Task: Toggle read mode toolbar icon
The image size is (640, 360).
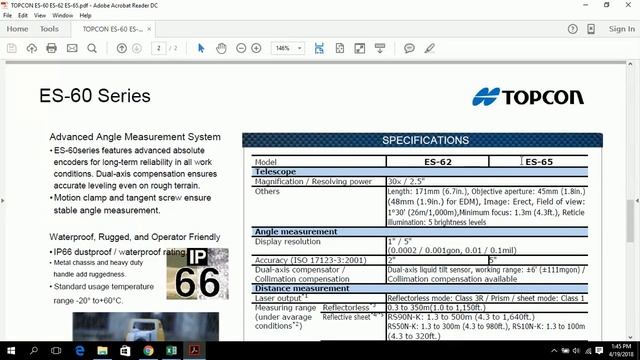Action: [x=380, y=48]
